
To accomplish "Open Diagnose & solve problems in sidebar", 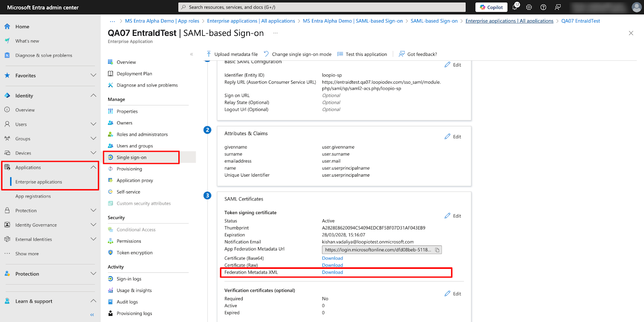I will [43, 56].
